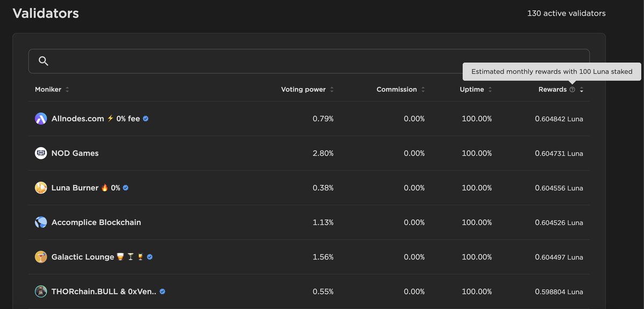The image size is (644, 309).
Task: Click 0.604842 Luna rewards value
Action: [559, 119]
